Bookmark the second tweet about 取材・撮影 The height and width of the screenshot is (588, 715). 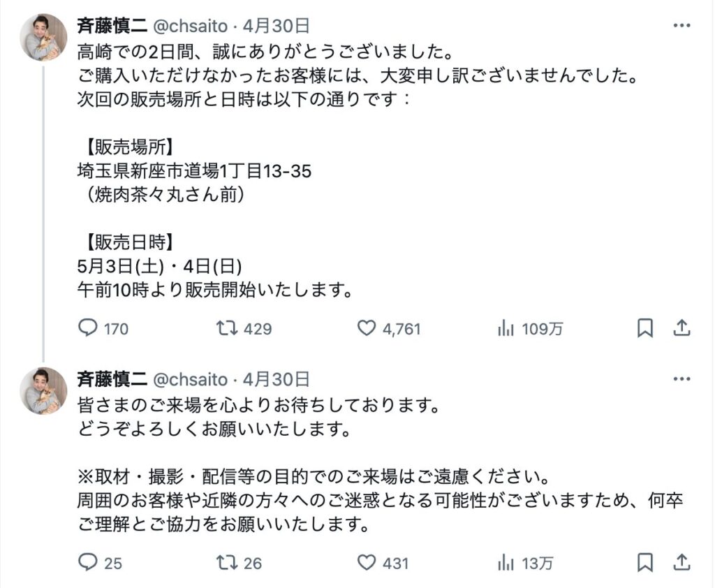645,562
